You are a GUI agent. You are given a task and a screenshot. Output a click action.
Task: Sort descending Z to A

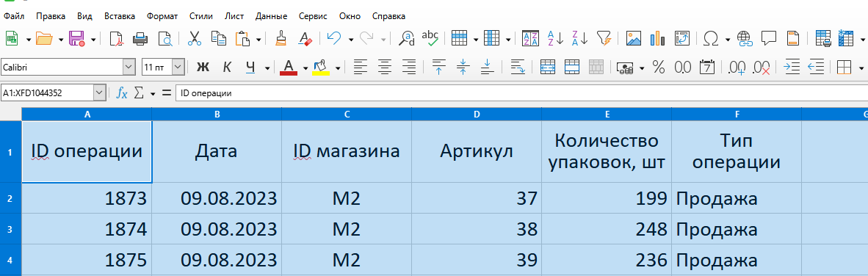click(x=579, y=38)
